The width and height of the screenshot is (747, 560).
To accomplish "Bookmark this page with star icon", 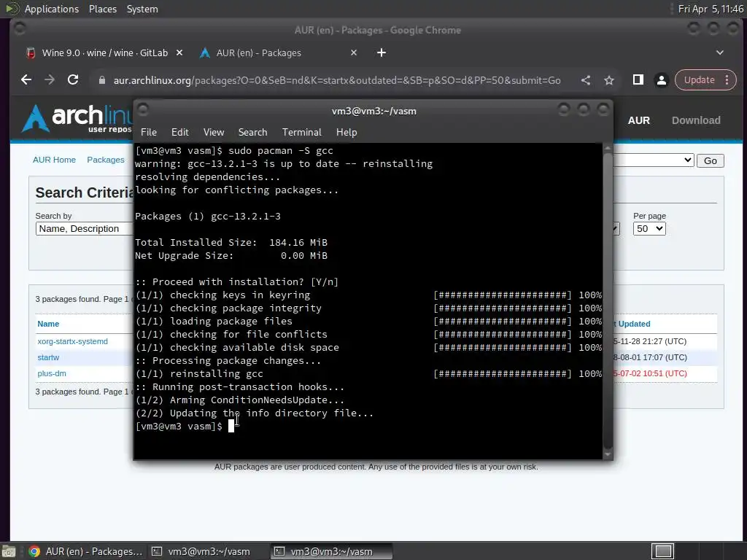I will click(x=609, y=80).
